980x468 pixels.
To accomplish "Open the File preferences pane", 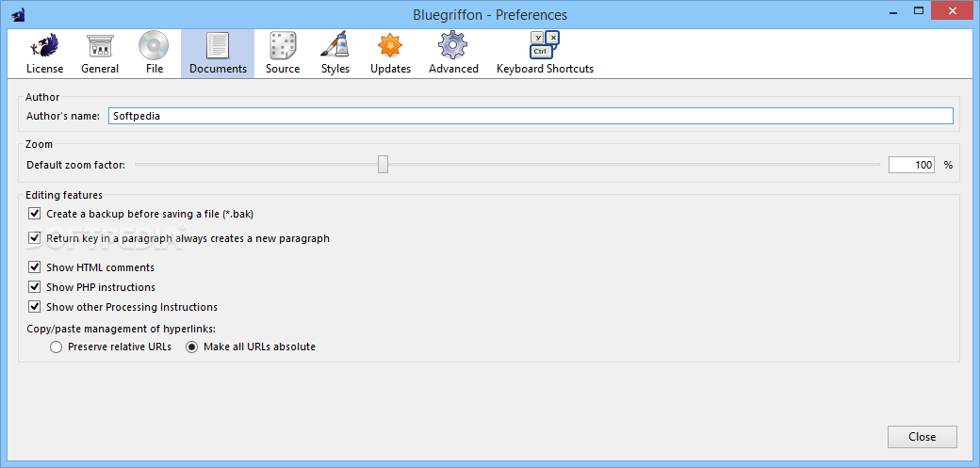I will [x=154, y=54].
